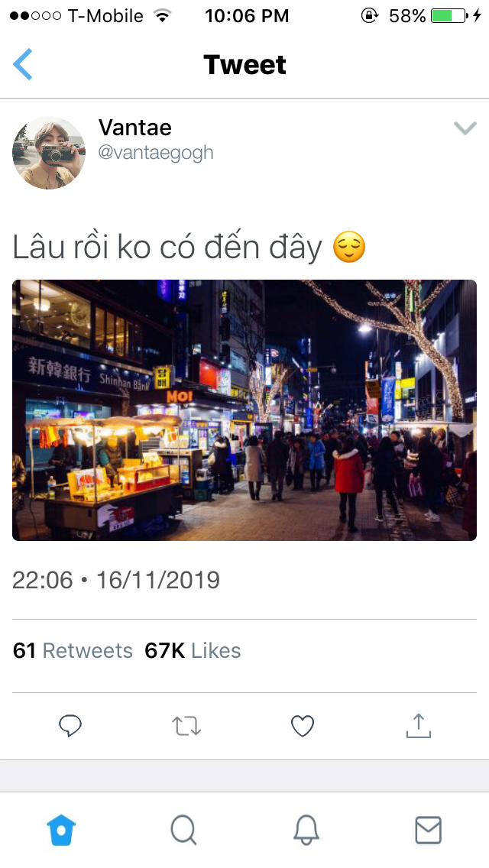Image resolution: width=489 pixels, height=868 pixels.
Task: Share the tweet via upload icon
Action: [419, 726]
